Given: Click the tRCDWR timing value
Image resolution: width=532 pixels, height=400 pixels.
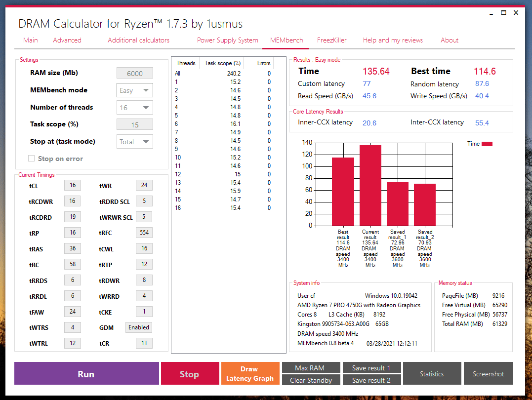Looking at the screenshot, I should pyautogui.click(x=73, y=201).
